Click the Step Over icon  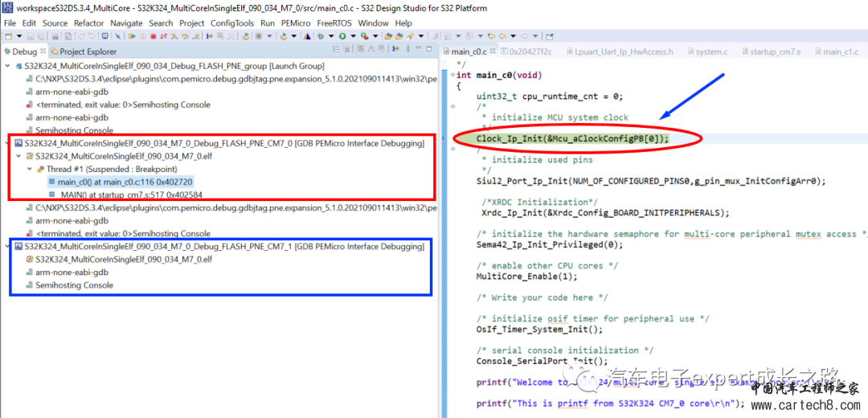point(185,36)
